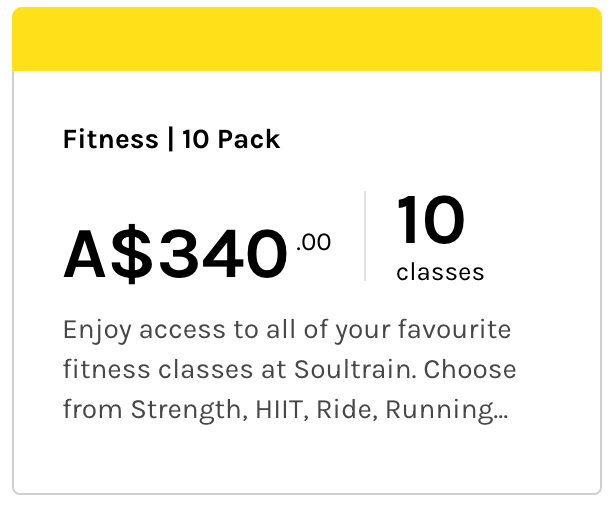Click the word "Choose" in the description

tap(470, 369)
